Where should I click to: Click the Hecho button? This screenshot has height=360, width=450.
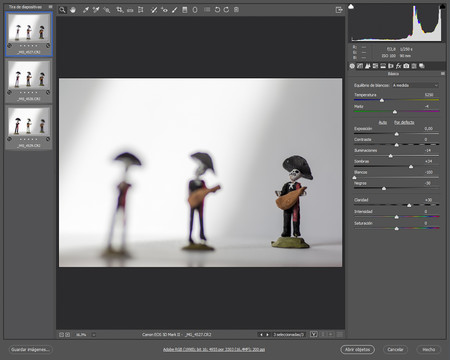pyautogui.click(x=429, y=349)
